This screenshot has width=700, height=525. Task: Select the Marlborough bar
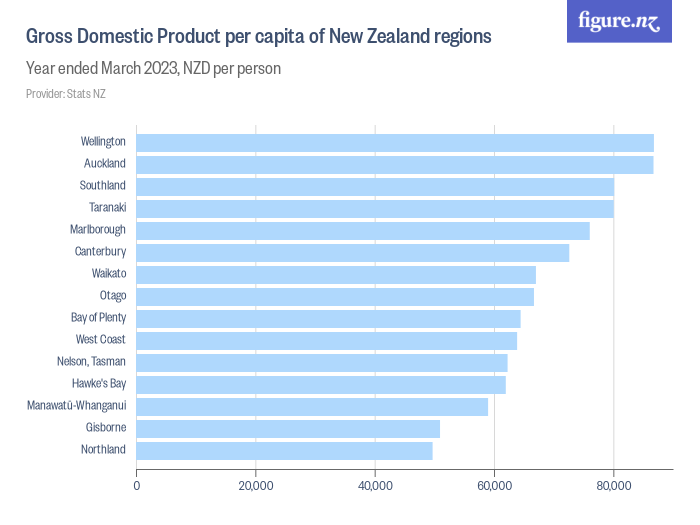point(362,230)
